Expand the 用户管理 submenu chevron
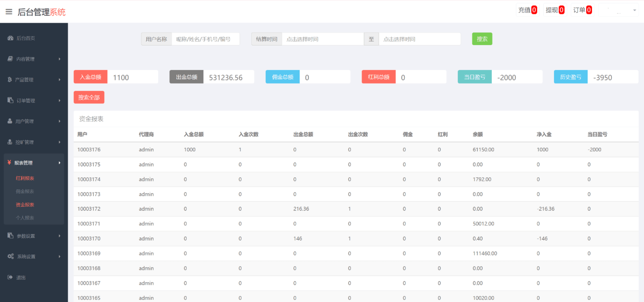Screen dimensions: 644x302 [60, 121]
